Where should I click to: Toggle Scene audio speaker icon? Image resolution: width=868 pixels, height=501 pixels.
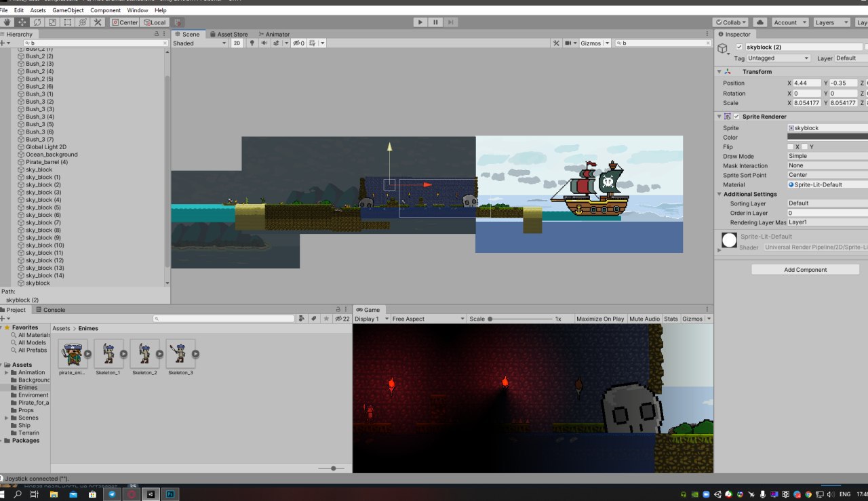[x=263, y=43]
